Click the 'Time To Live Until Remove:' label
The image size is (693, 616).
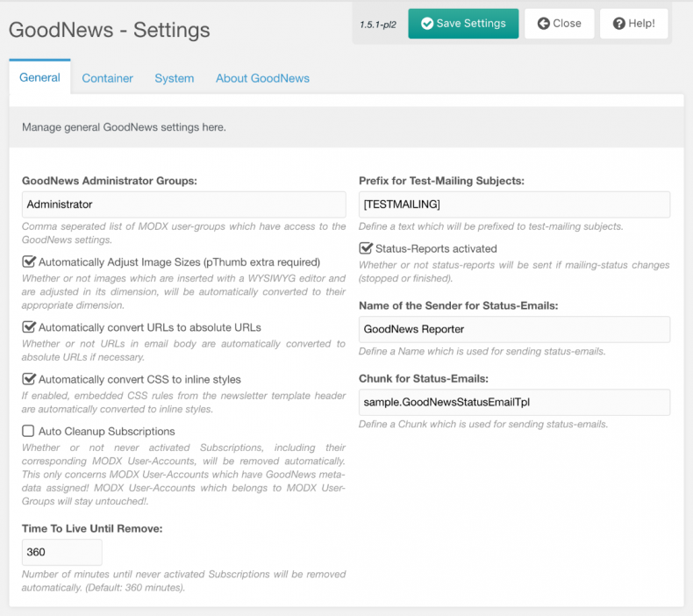(x=92, y=528)
